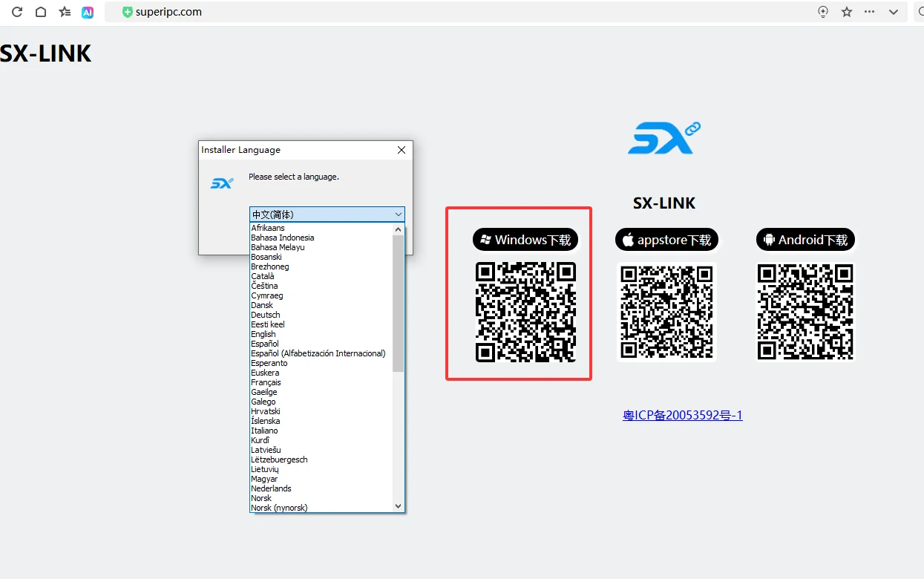Open the AI assistant icon in toolbar
Viewport: 924px width, 579px height.
(x=88, y=12)
